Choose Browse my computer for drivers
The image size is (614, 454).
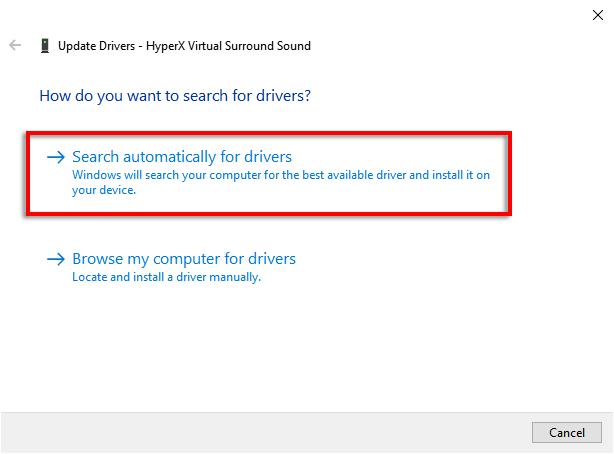tap(184, 259)
